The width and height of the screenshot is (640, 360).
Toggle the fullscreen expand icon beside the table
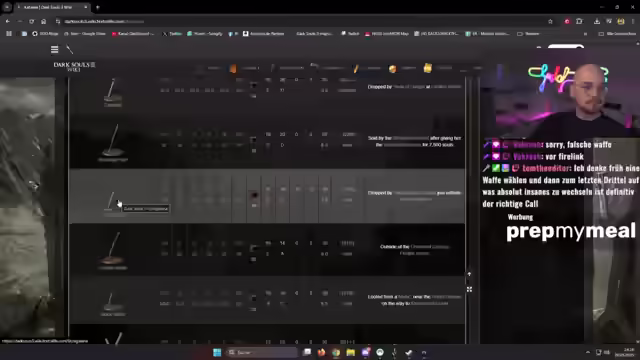point(469,289)
